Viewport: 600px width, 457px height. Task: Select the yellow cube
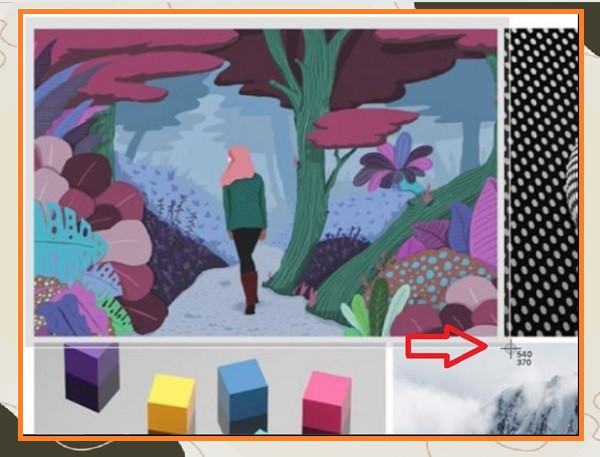171,404
